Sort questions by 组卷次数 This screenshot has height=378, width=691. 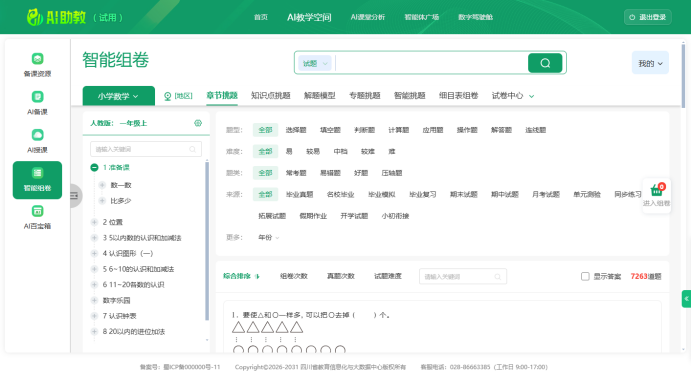point(293,276)
